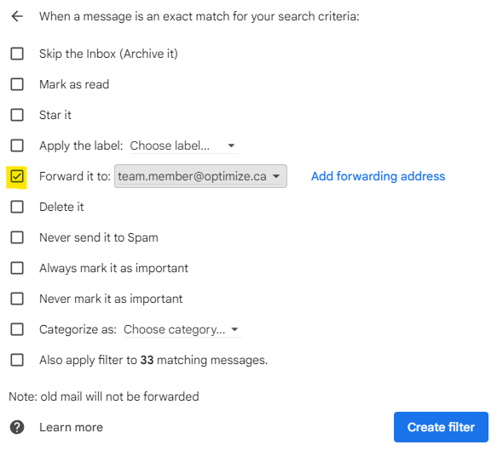Check the Apply the label option

click(x=17, y=145)
